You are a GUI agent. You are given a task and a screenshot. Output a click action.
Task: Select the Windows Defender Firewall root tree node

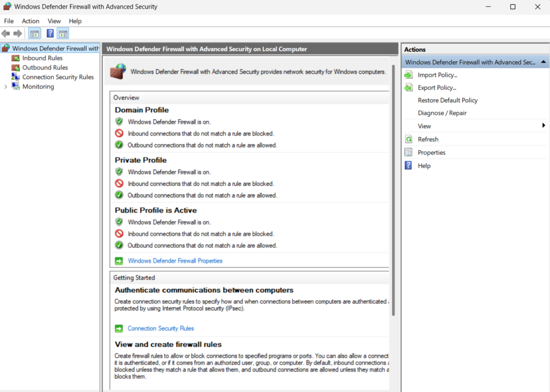point(55,48)
